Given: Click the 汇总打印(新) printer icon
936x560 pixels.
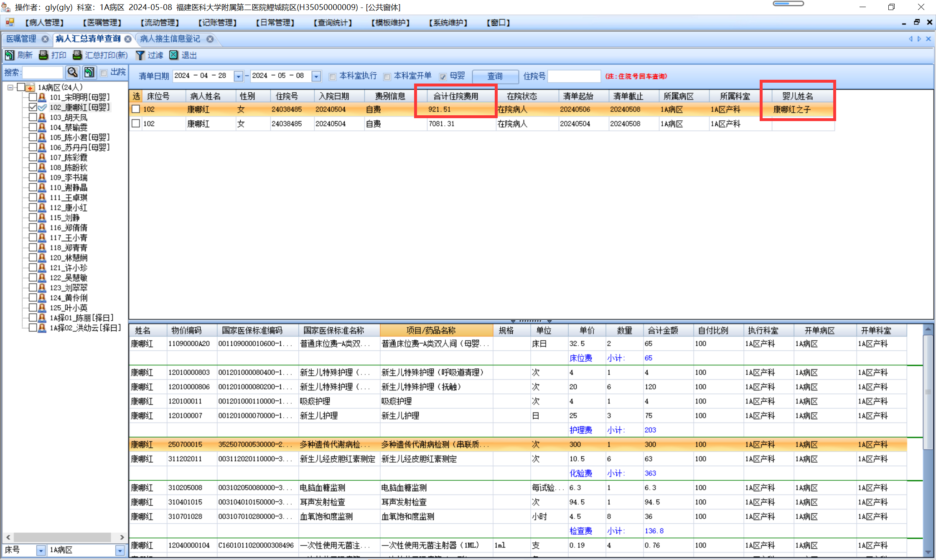Looking at the screenshot, I should [77, 55].
